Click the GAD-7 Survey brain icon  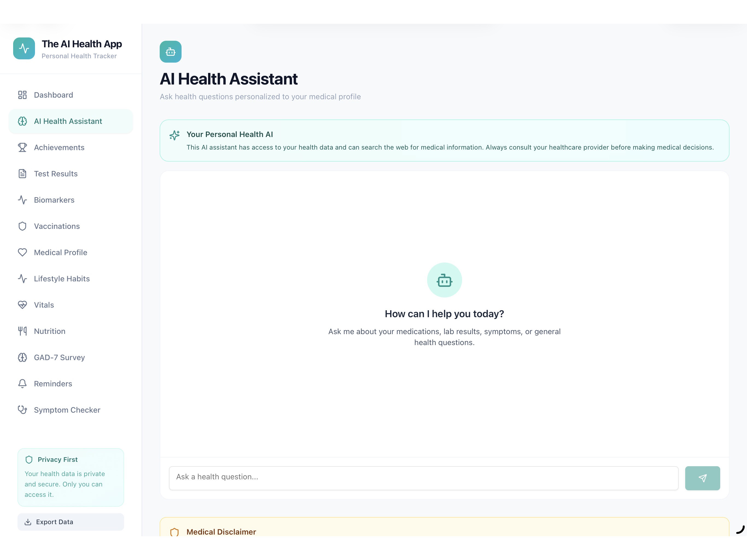point(22,357)
